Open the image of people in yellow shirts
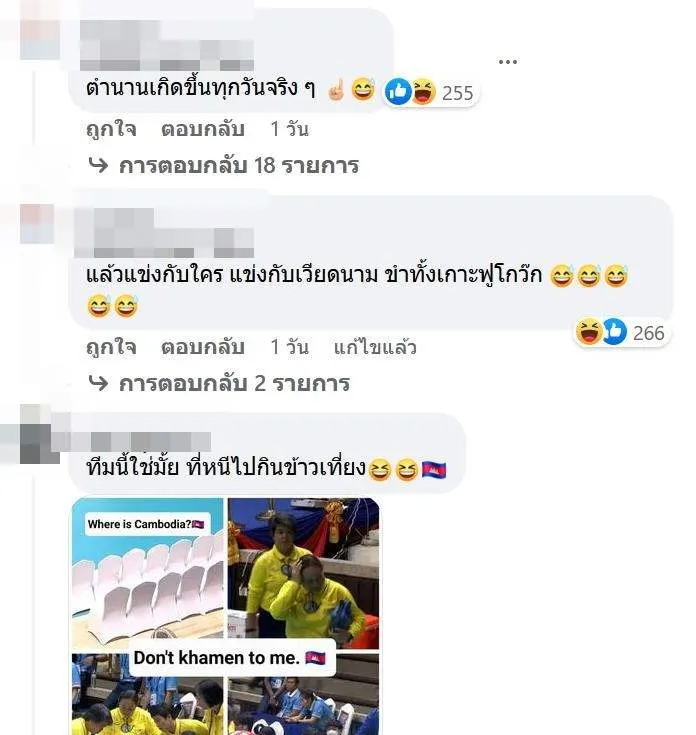This screenshot has height=735, width=696. (x=303, y=573)
